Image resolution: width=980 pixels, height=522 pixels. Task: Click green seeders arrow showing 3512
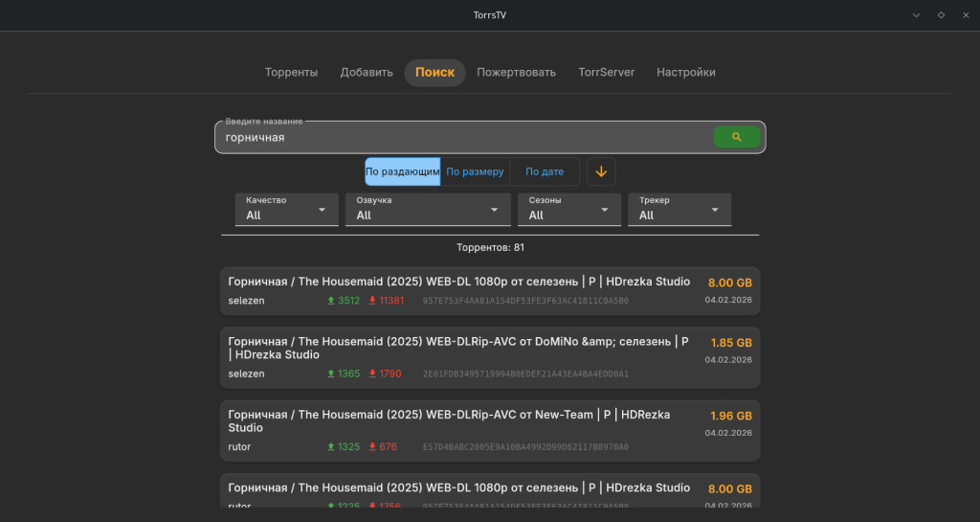331,301
